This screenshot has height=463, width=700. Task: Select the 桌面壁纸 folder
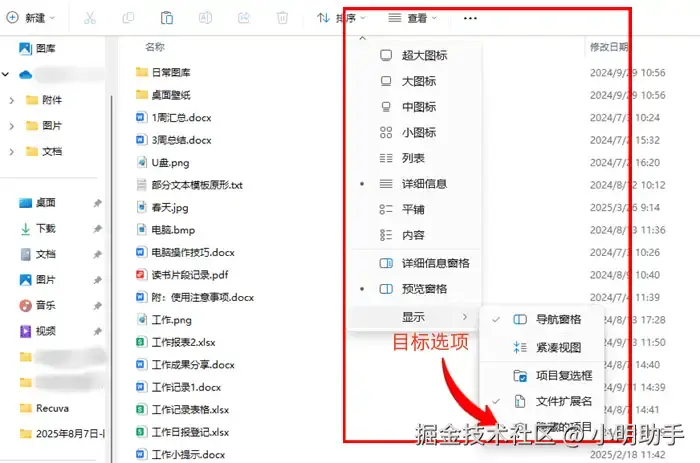click(x=163, y=95)
